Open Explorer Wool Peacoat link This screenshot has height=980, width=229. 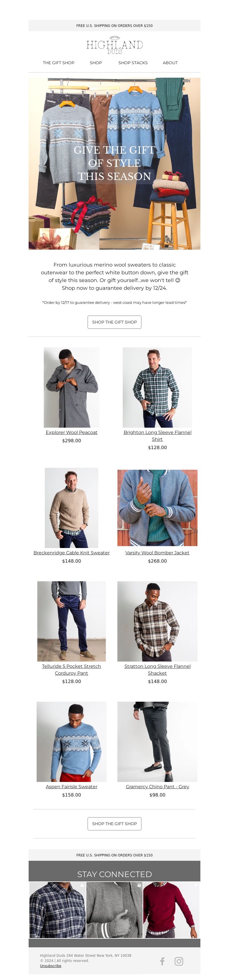71,432
